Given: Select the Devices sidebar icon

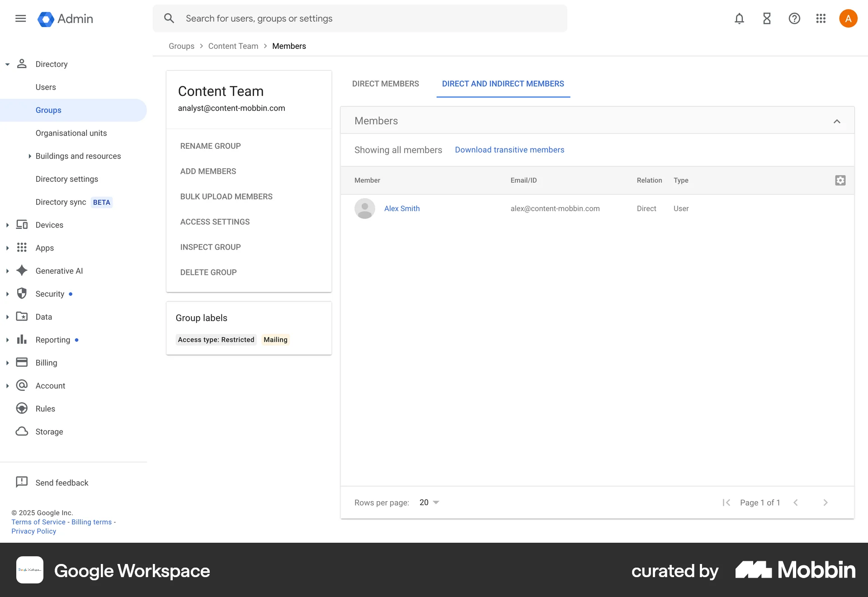Looking at the screenshot, I should pyautogui.click(x=22, y=224).
